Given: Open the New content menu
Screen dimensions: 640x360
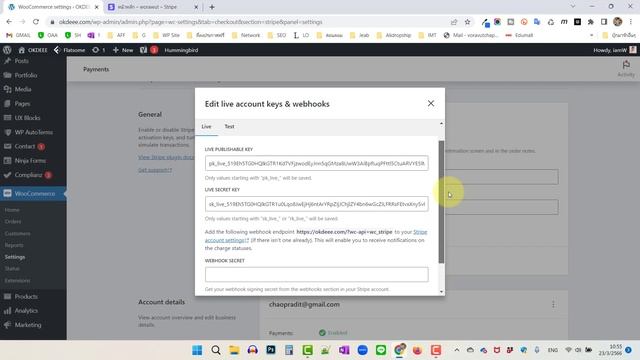Looking at the screenshot, I should (123, 50).
